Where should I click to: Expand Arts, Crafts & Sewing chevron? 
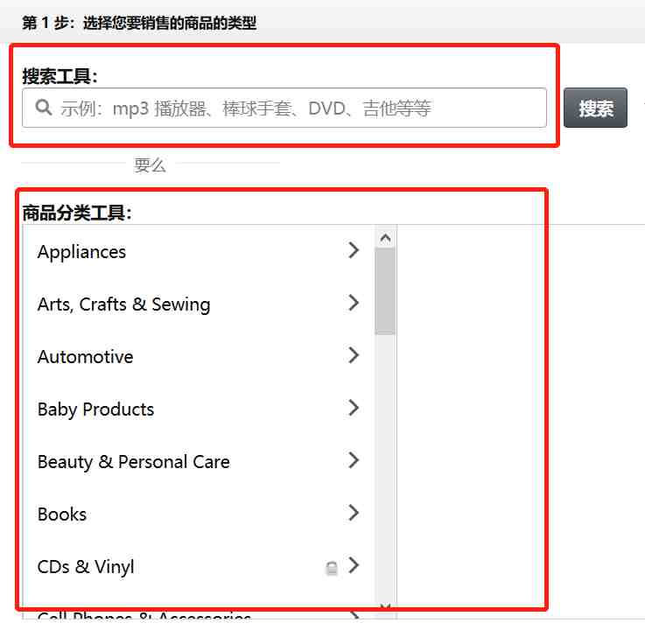point(354,303)
